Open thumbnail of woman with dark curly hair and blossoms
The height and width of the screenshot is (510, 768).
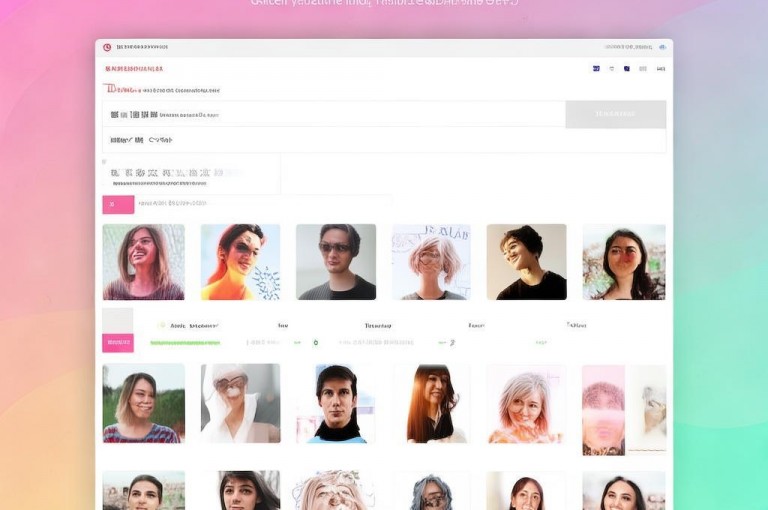(624, 262)
